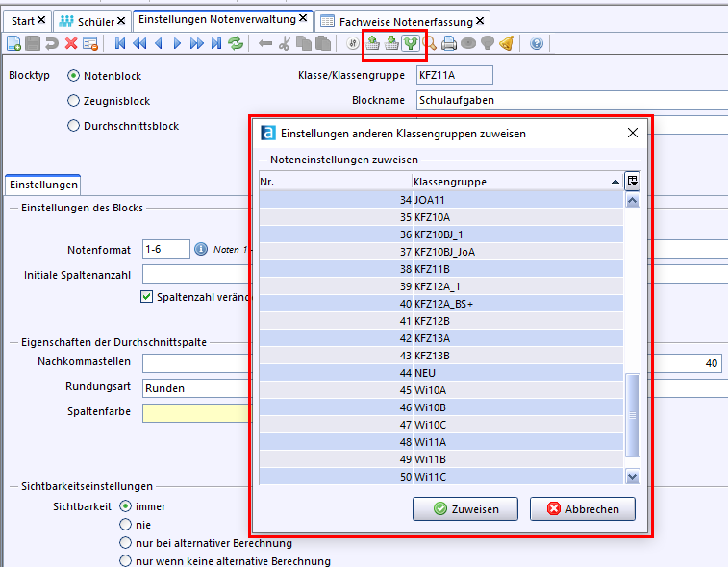Jump to last record icon
Screen dimensions: 728x567
[x=216, y=43]
